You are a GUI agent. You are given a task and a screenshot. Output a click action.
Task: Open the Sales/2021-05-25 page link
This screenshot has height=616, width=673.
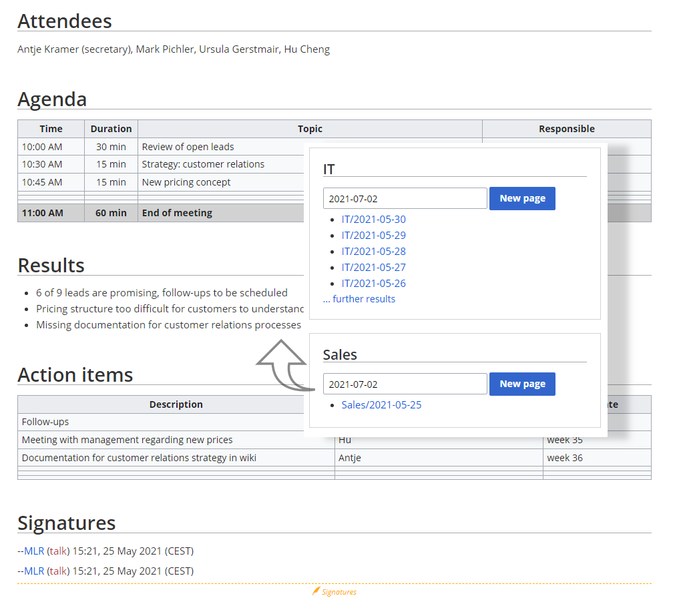click(x=381, y=405)
